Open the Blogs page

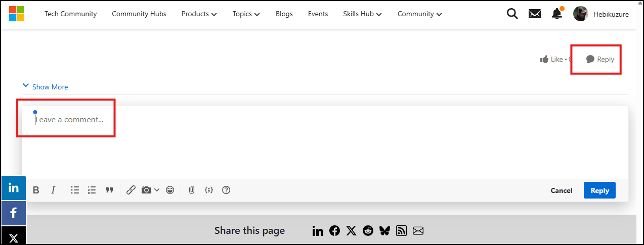coord(284,14)
